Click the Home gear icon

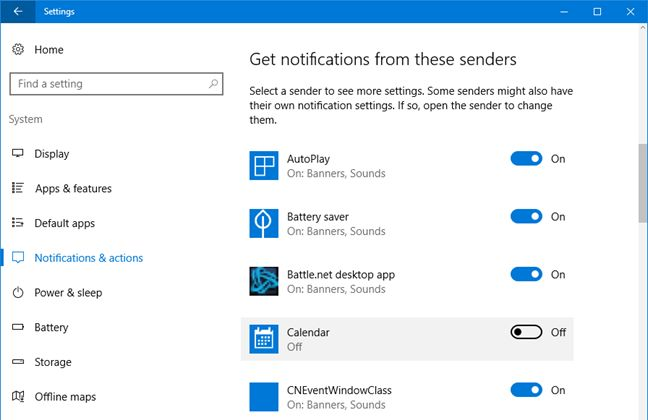click(18, 50)
